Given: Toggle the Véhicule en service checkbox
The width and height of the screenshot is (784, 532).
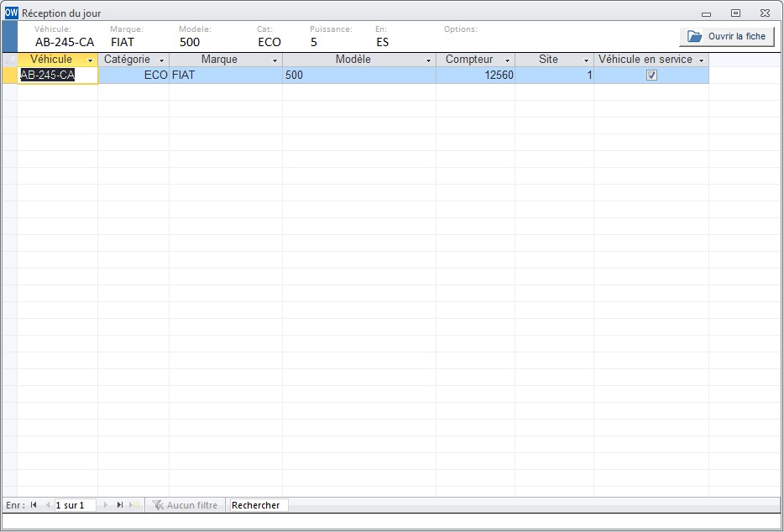Looking at the screenshot, I should coord(651,75).
